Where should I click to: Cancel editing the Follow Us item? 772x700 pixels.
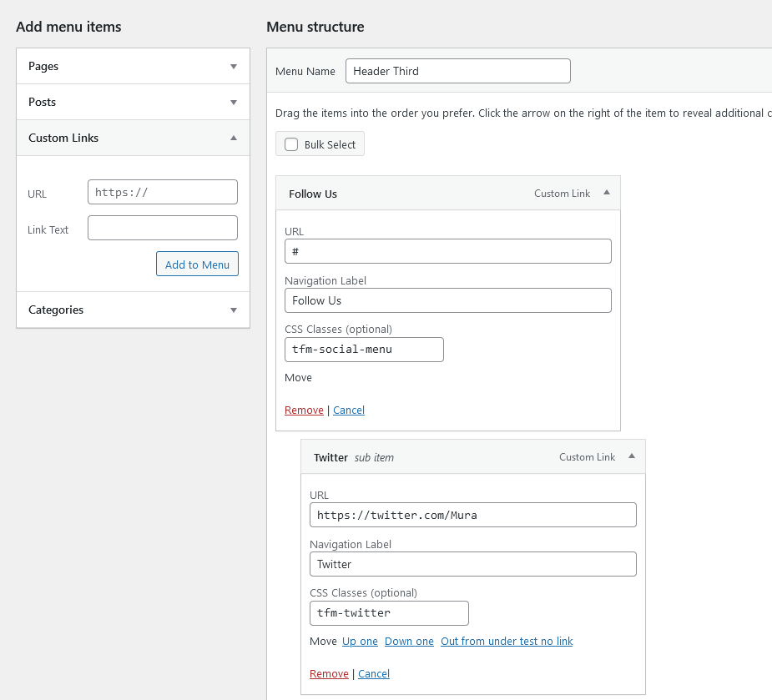tap(349, 410)
